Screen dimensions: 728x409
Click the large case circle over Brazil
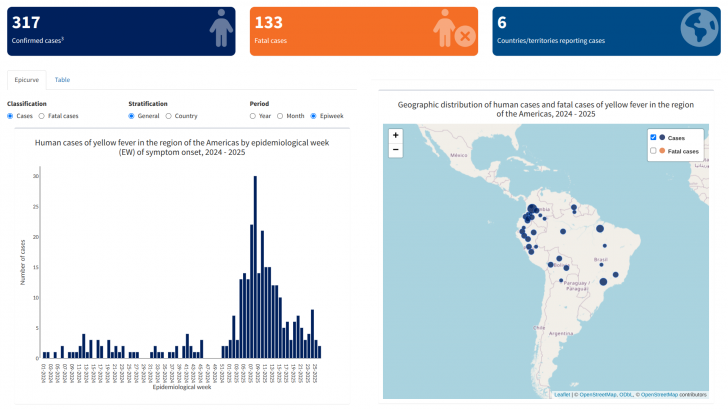pyautogui.click(x=604, y=282)
